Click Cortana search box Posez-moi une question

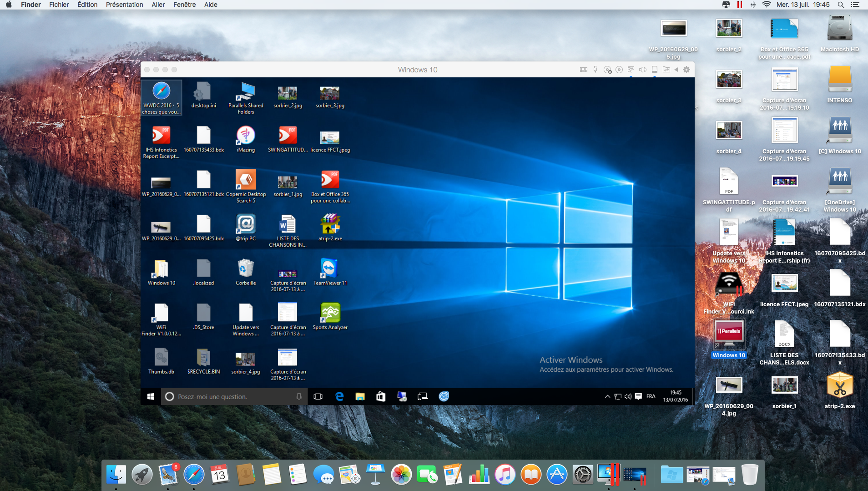click(x=234, y=396)
